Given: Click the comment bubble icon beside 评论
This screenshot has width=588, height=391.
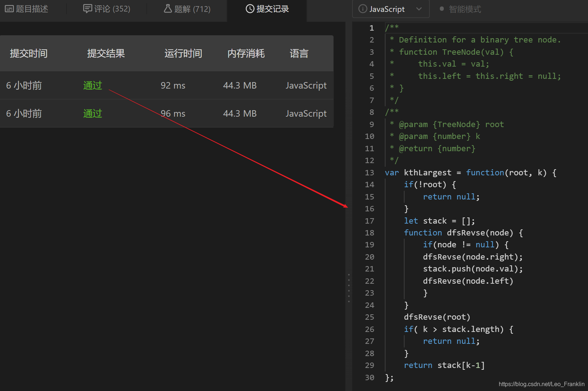Looking at the screenshot, I should pyautogui.click(x=87, y=9).
